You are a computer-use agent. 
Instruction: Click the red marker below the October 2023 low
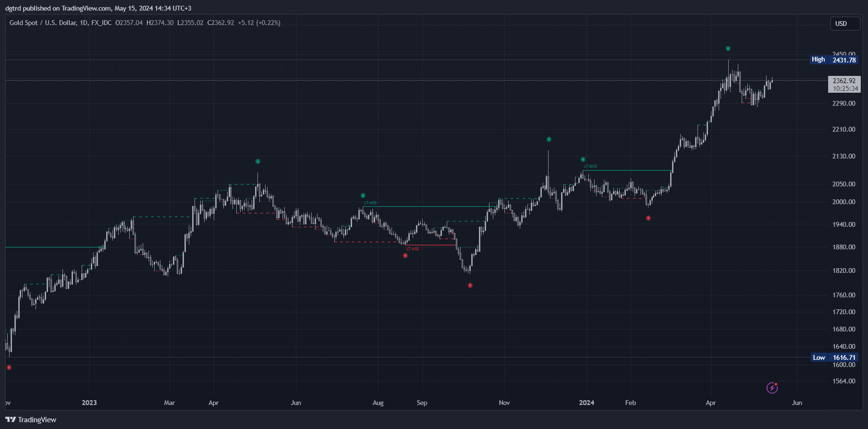(x=470, y=285)
